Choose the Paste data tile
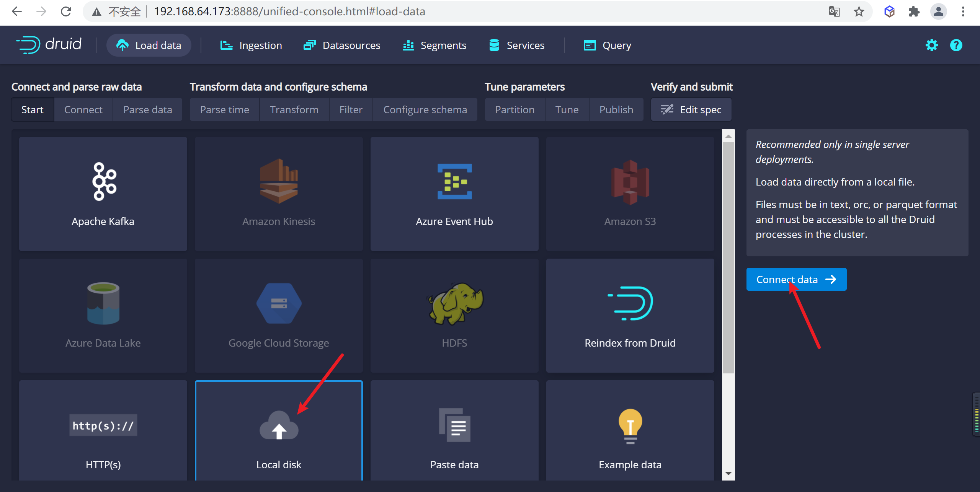Screen dimensions: 980x492 coord(454,432)
